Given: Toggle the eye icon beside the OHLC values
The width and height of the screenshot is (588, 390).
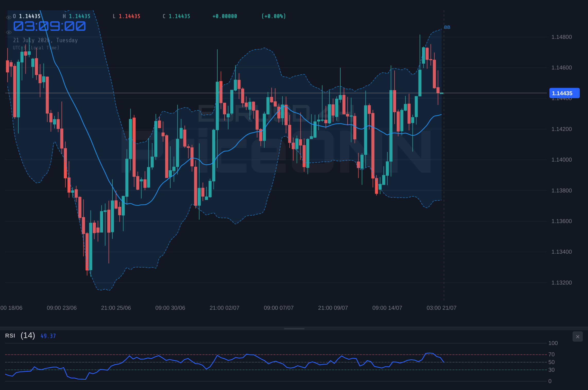Looking at the screenshot, I should (8, 17).
